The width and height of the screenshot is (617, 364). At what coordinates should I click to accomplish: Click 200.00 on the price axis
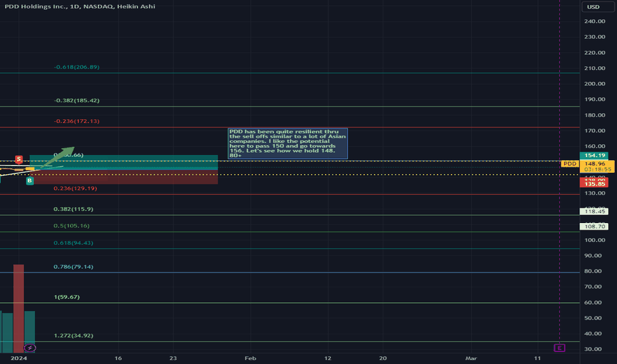point(594,83)
